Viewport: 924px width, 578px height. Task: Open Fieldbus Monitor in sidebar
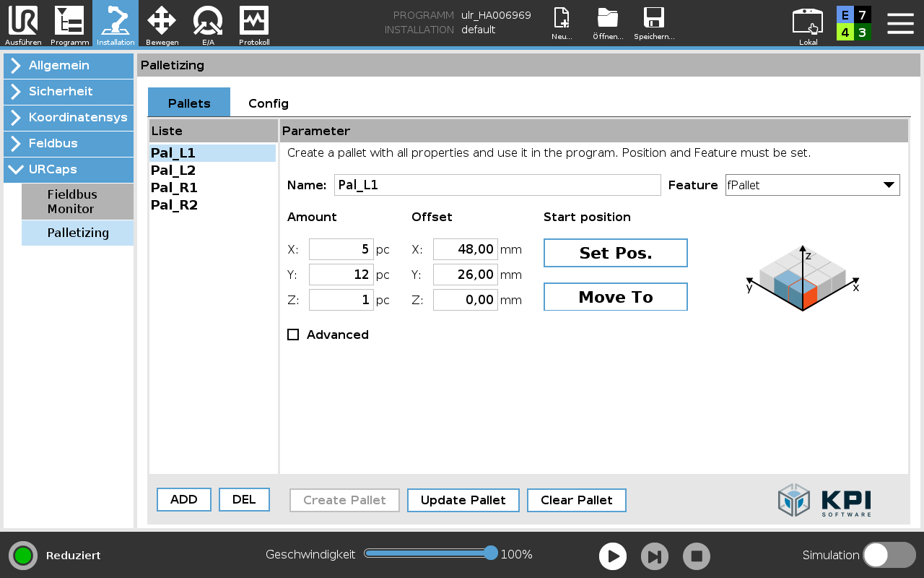click(x=77, y=202)
